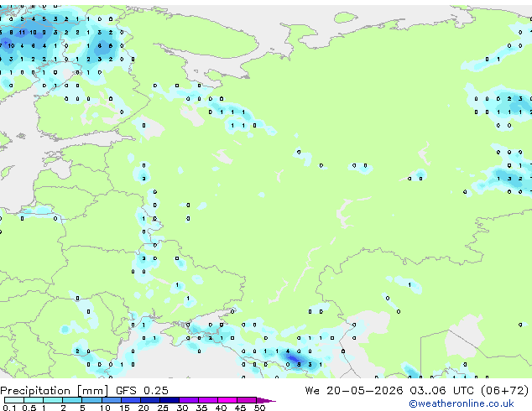Click the '25' legend scale label
The width and height of the screenshot is (532, 411).
(163, 408)
